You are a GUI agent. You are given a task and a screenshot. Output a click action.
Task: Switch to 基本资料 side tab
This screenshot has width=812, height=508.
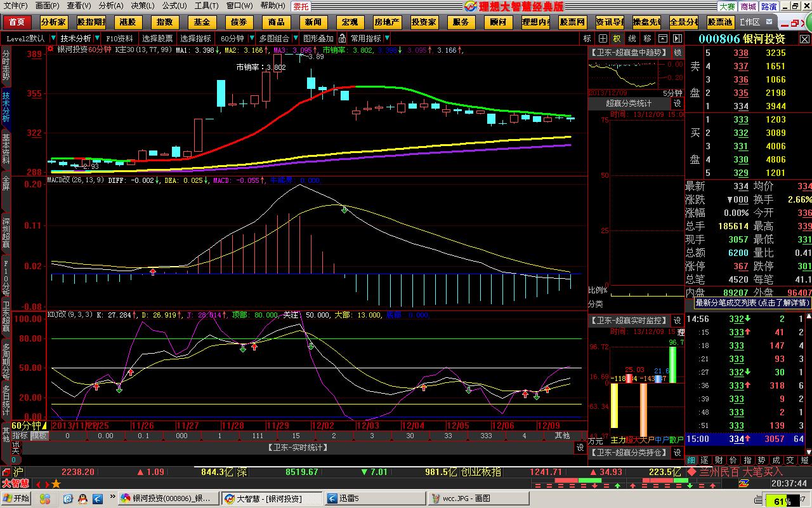(6, 149)
